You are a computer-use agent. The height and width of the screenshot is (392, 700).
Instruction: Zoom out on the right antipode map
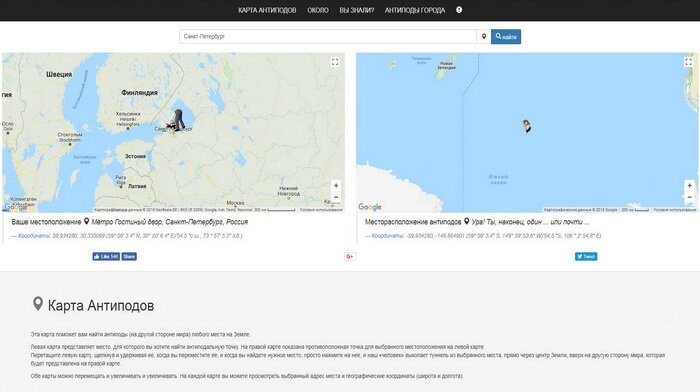coord(690,197)
